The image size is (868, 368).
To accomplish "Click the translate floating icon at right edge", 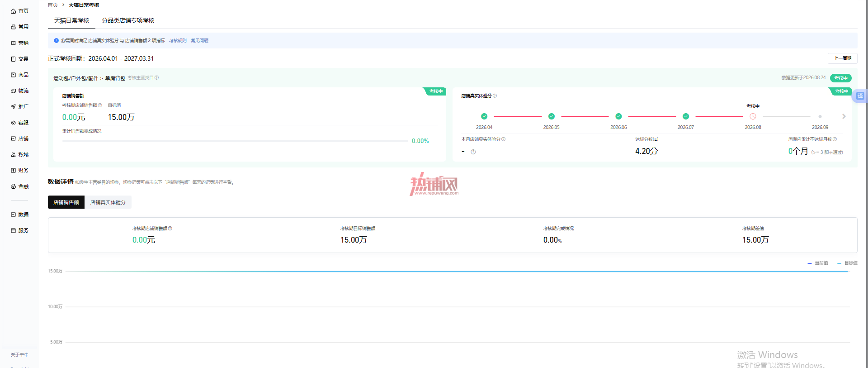I will point(860,96).
